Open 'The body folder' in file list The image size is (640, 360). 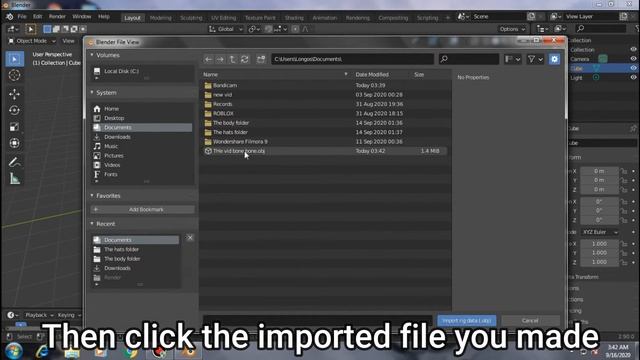point(231,123)
